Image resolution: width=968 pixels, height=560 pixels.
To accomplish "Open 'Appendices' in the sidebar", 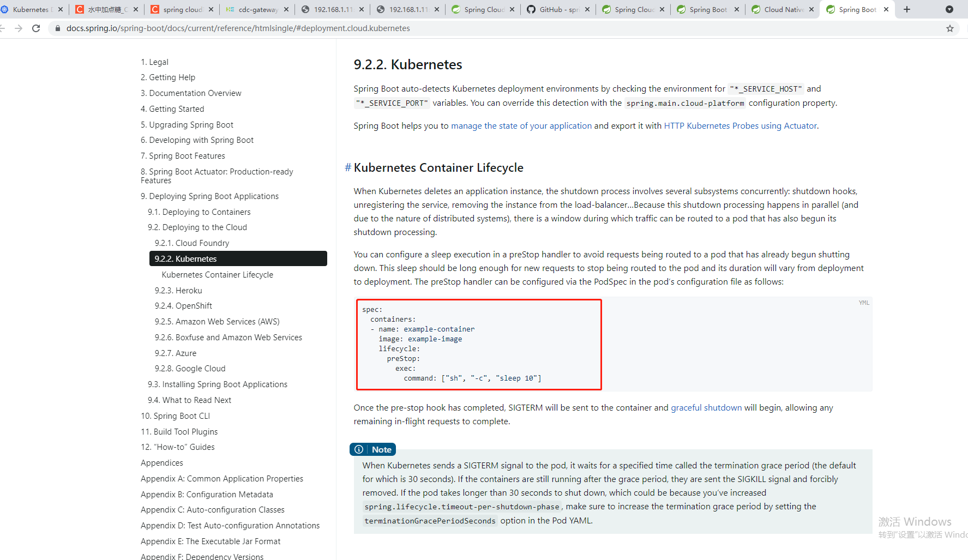I will [162, 463].
